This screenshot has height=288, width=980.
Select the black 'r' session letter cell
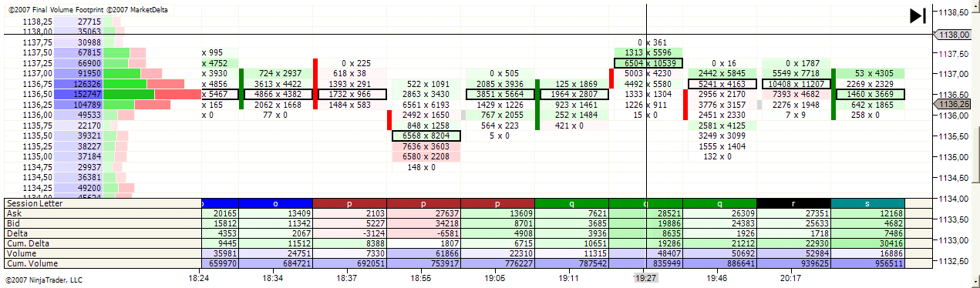[x=793, y=203]
